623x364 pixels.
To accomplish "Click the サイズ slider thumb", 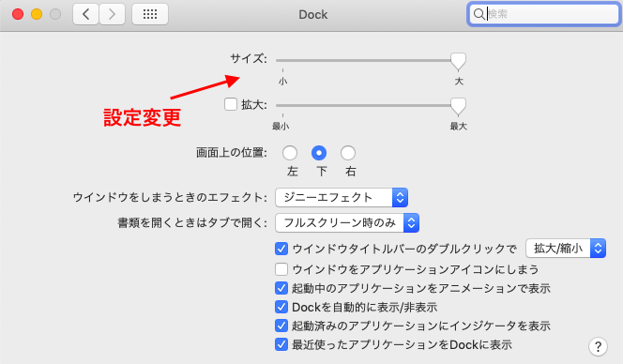I will 458,61.
